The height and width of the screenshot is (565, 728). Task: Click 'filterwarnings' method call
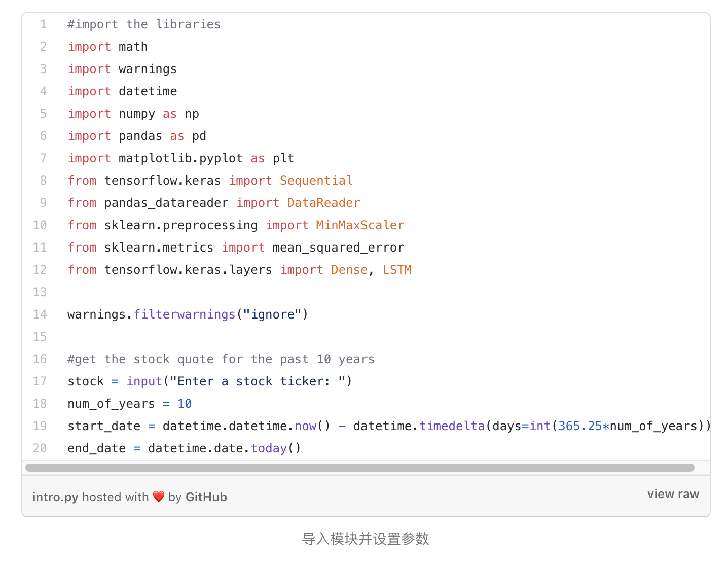pos(185,314)
